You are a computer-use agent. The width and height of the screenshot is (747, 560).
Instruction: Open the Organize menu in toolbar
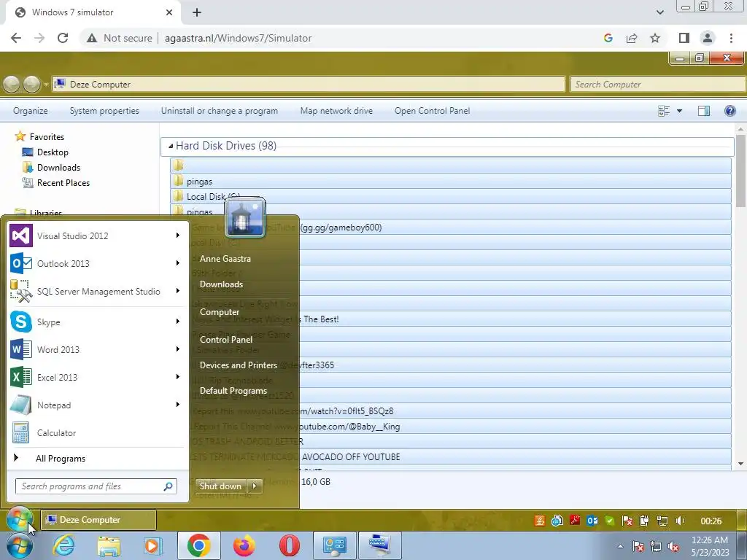[31, 111]
